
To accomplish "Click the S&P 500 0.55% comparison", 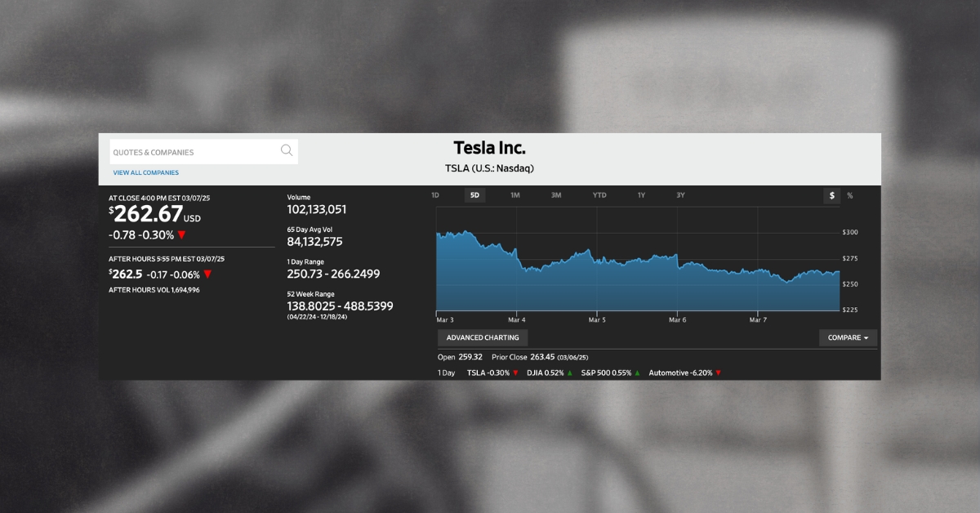I will pyautogui.click(x=609, y=372).
